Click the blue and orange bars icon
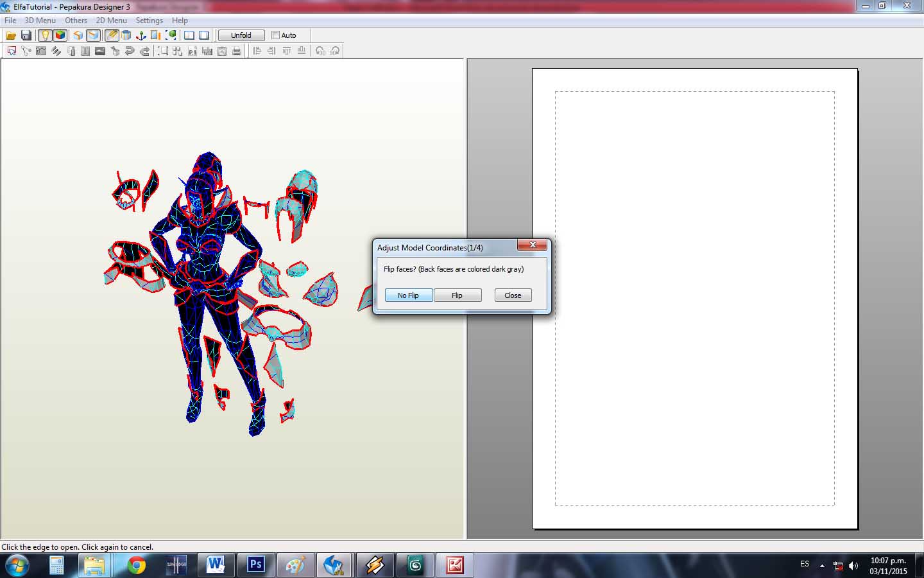The width and height of the screenshot is (924, 578). (x=156, y=35)
